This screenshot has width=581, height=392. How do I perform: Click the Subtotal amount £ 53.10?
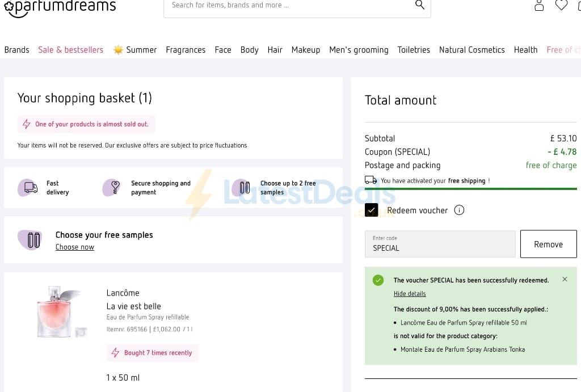(x=563, y=138)
